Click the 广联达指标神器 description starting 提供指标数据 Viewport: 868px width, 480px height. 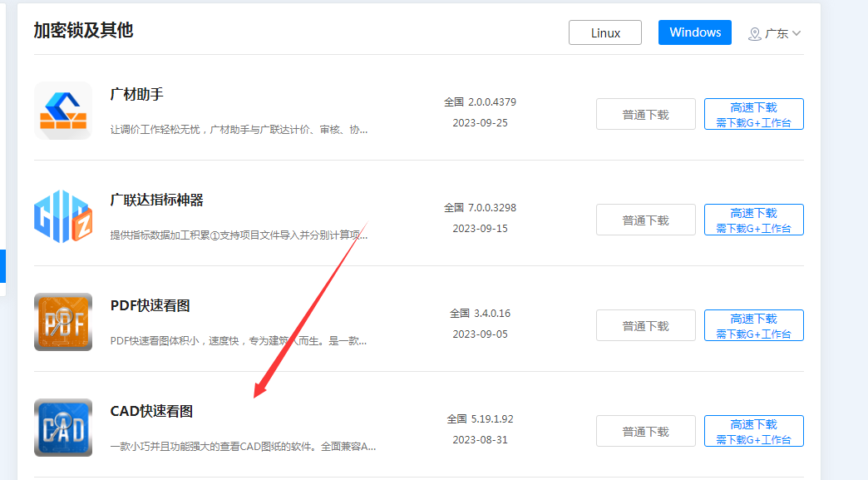coord(239,235)
